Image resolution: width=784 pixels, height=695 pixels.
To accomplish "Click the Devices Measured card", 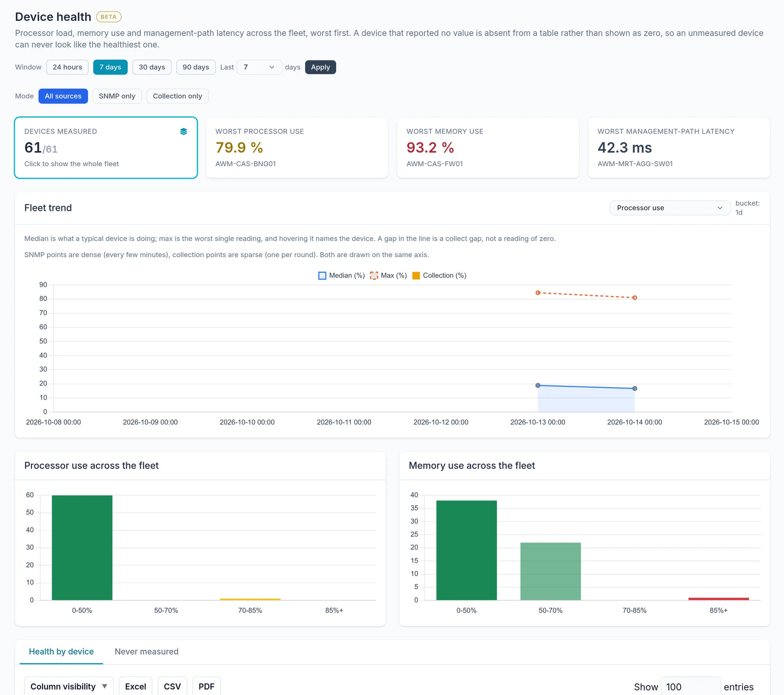I will tap(106, 148).
